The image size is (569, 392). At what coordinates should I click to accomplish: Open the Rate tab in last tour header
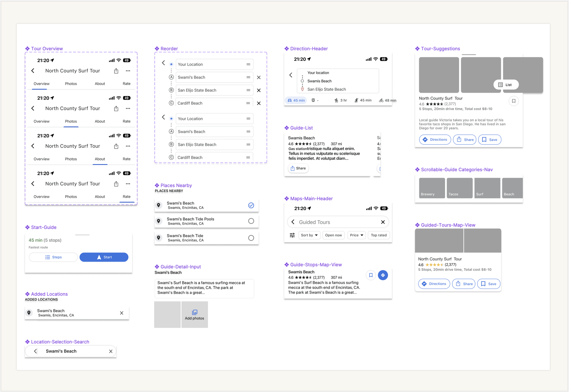(127, 197)
